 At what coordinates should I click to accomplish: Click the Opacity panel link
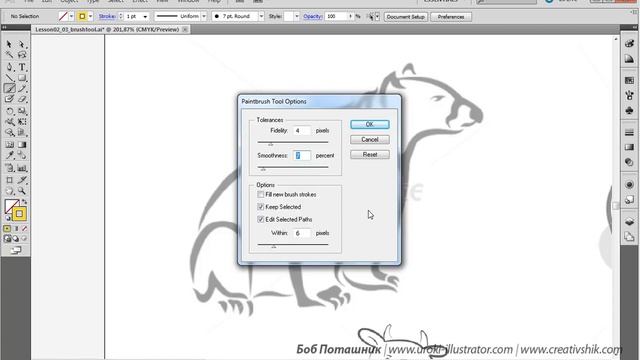coord(313,16)
